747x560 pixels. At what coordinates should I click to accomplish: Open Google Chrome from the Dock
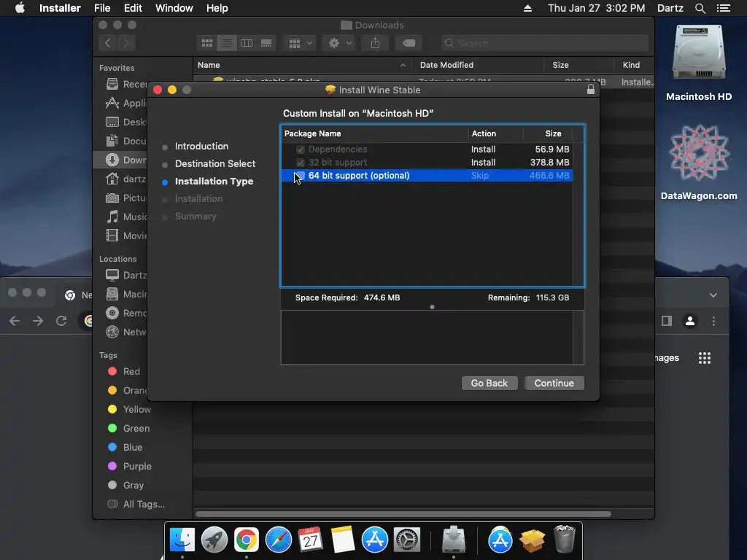pos(247,540)
